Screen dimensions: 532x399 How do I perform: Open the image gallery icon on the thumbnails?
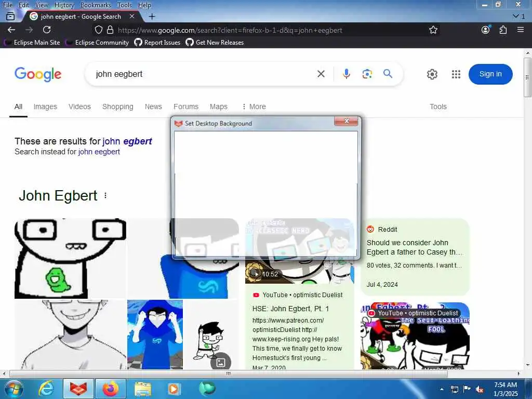(x=220, y=362)
